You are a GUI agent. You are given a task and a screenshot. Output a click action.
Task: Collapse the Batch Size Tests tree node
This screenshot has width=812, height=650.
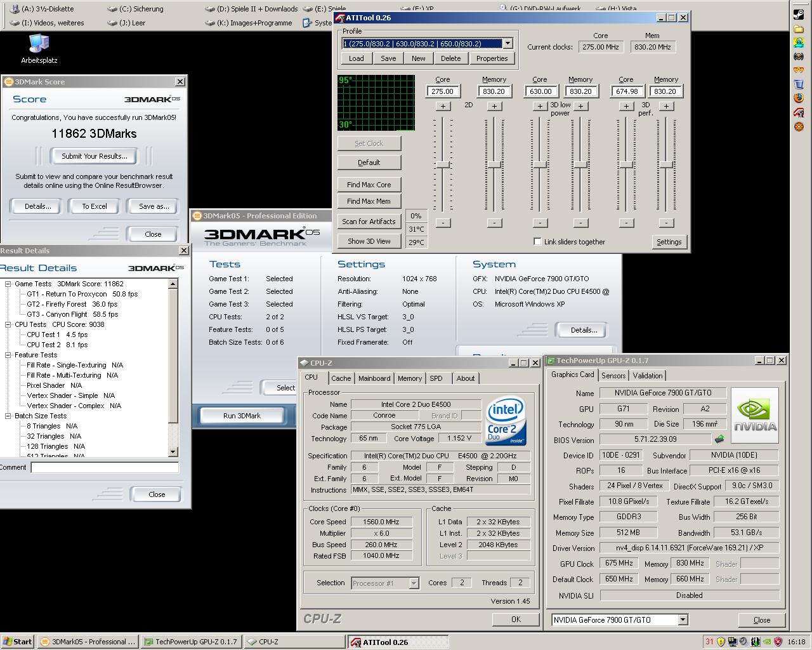(8, 416)
